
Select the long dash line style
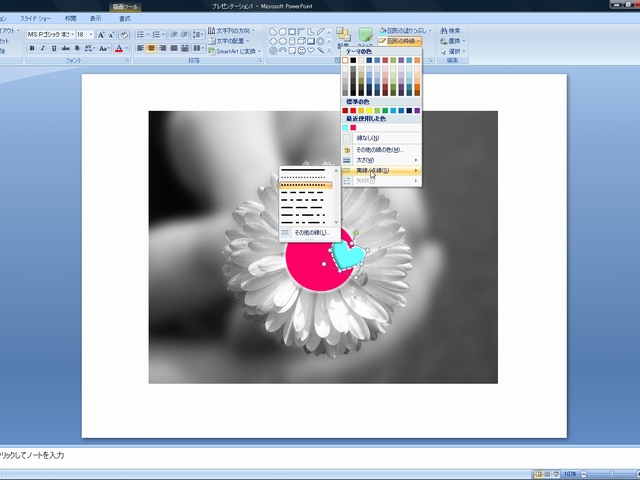coord(305,207)
